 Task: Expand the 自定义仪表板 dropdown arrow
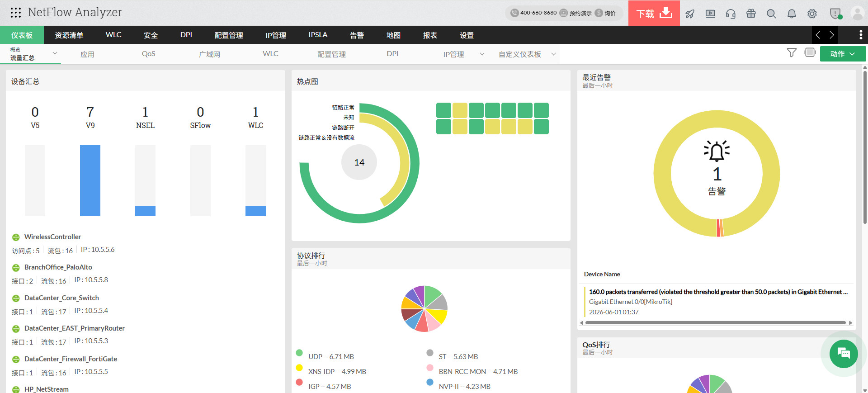pyautogui.click(x=553, y=54)
